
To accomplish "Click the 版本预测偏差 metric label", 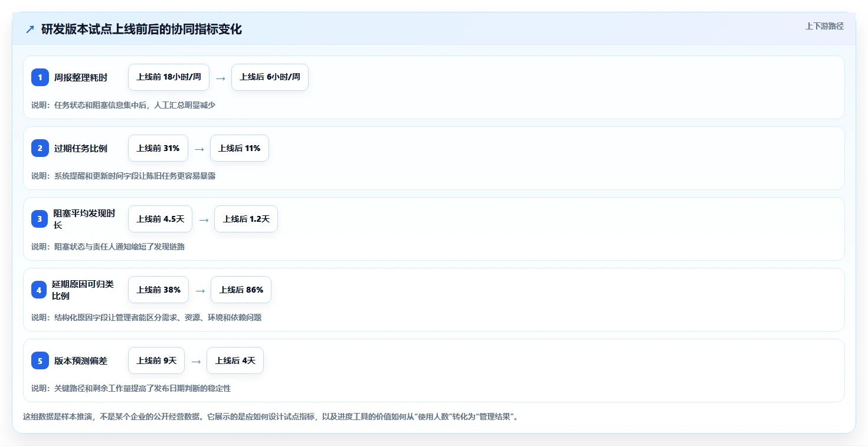I will [x=81, y=360].
